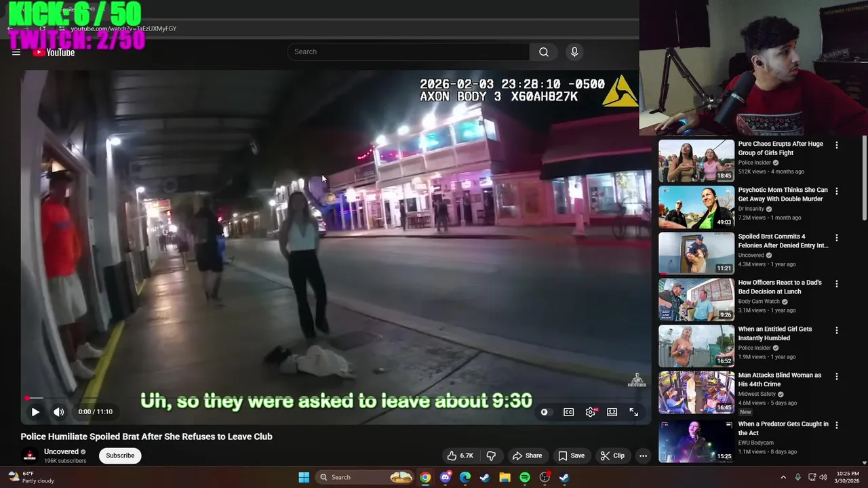
Task: Open Google Chrome from the taskbar
Action: click(425, 477)
